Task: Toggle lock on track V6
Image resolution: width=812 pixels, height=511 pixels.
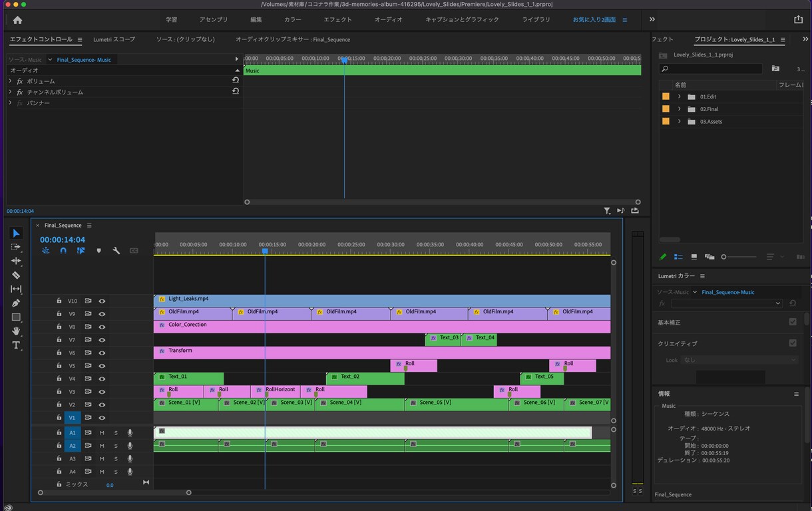Action: (59, 353)
